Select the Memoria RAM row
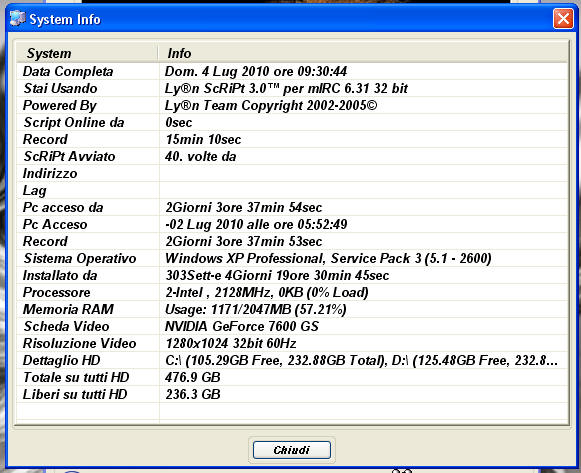Screen dimensions: 581x473 (x=292, y=309)
